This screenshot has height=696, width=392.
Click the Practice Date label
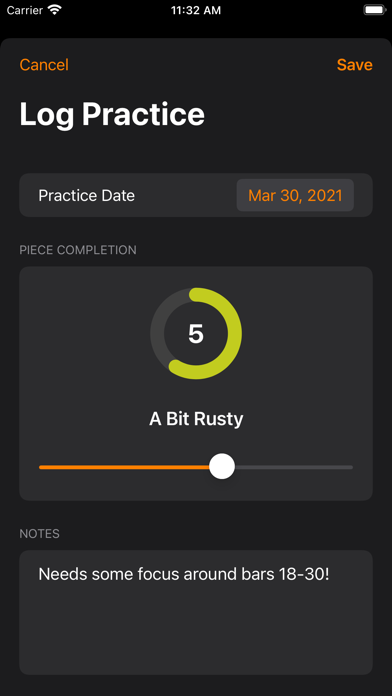point(87,195)
